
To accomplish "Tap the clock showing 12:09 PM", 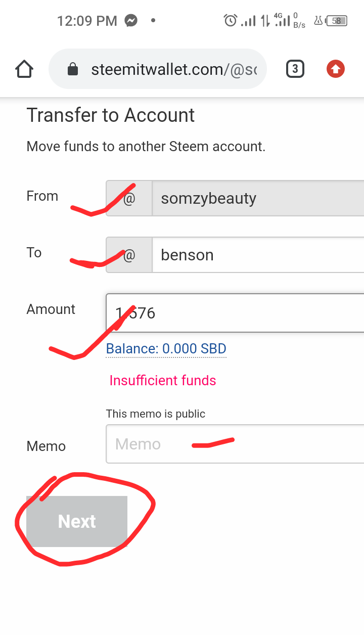I will [87, 21].
